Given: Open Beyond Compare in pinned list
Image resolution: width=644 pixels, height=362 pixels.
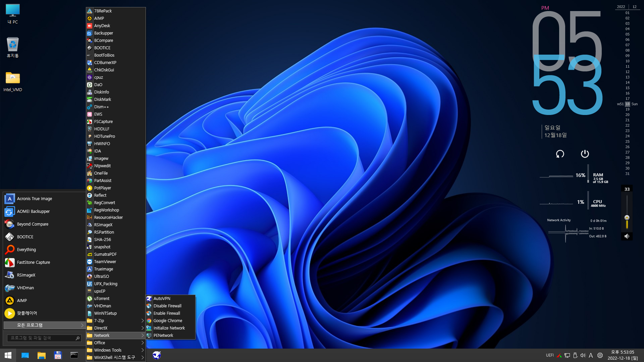Looking at the screenshot, I should point(44,224).
